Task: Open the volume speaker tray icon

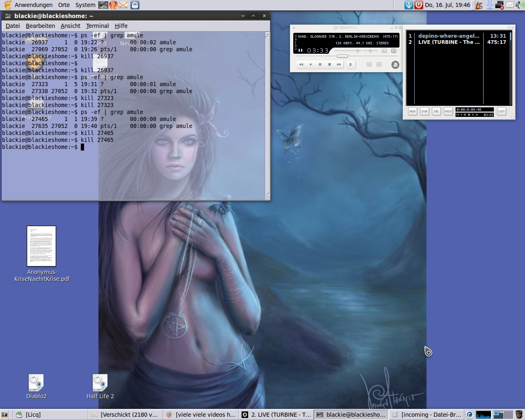Action: (x=520, y=5)
